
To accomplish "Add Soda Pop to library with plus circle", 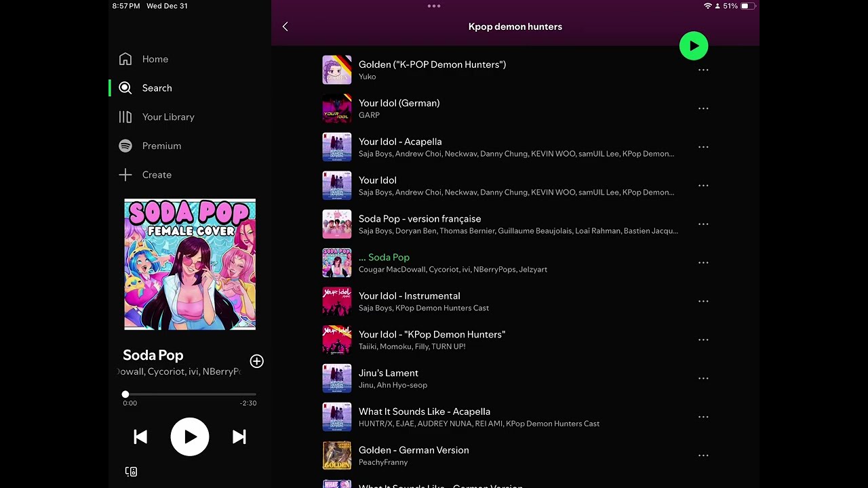I will pyautogui.click(x=256, y=361).
